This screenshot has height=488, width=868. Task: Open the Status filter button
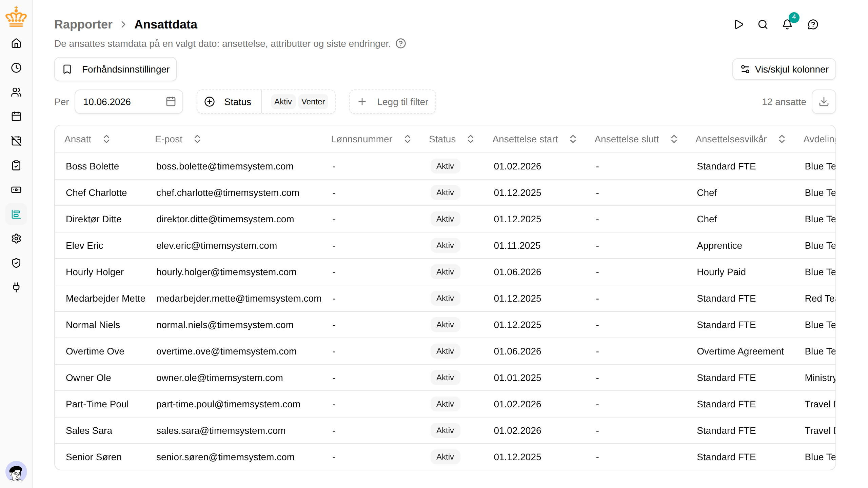tap(229, 102)
